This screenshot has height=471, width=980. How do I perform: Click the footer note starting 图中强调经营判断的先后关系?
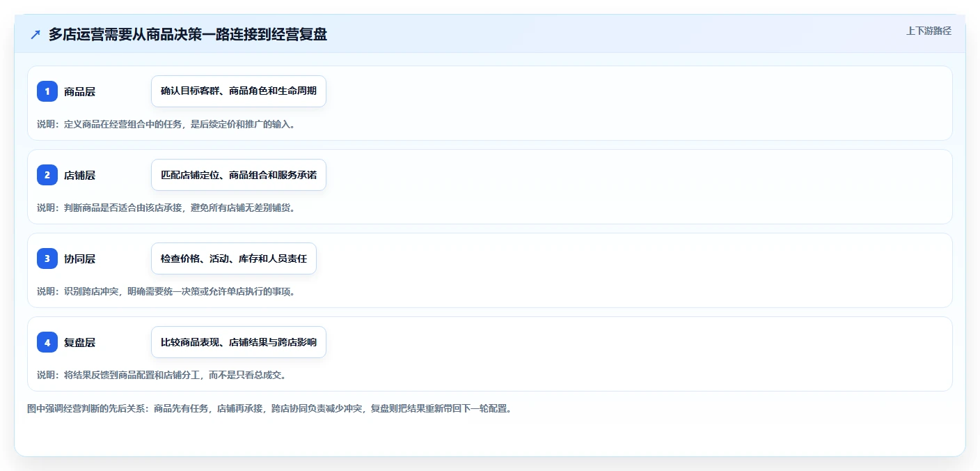point(269,408)
